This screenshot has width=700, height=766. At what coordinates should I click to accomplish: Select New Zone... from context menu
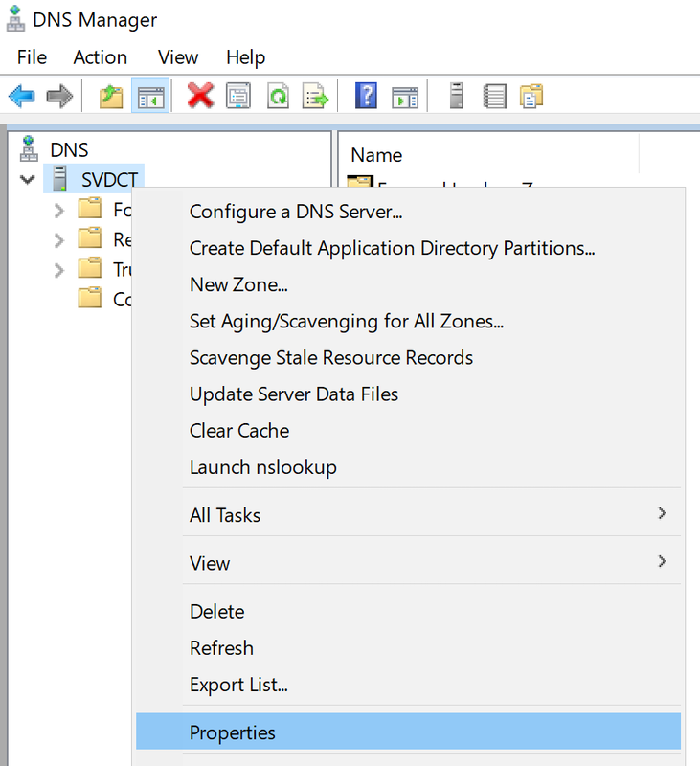[408, 284]
